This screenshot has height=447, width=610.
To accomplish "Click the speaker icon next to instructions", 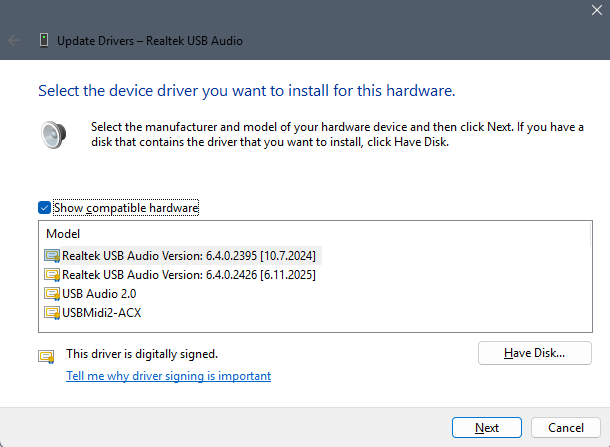I will point(54,135).
